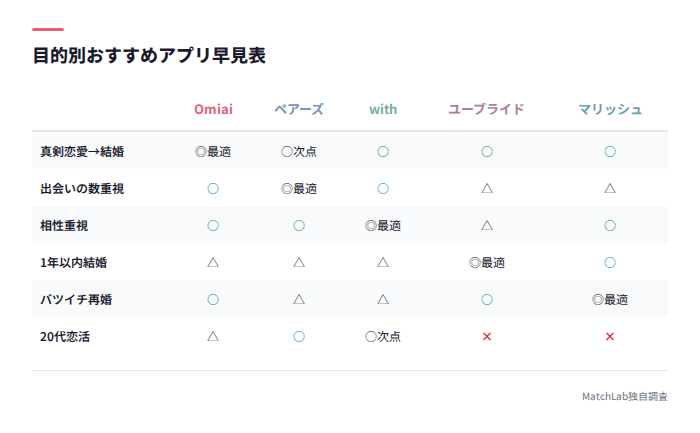
Task: Click the row label 真剣恋愛→結婚
Action: [x=82, y=152]
